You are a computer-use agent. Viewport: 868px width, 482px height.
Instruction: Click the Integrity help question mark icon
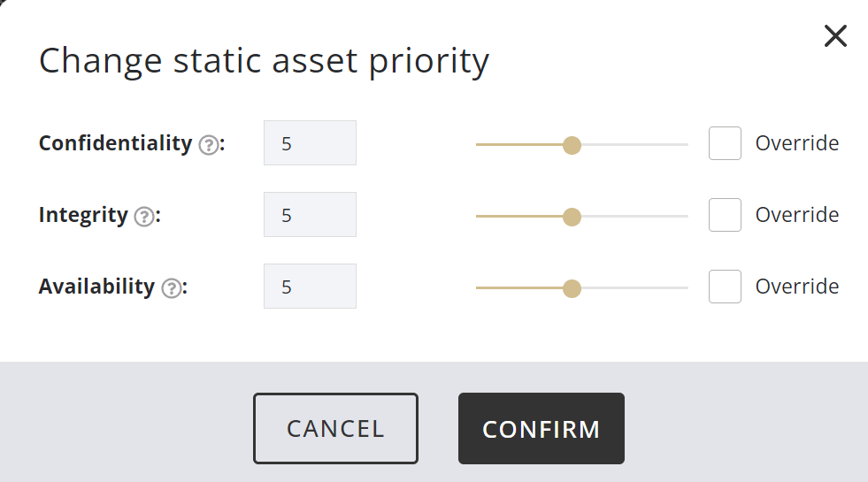[x=144, y=216]
